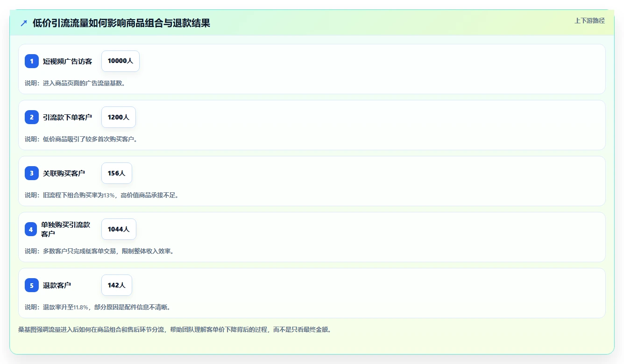Click the 10000人 value chip
Screen dimensions: 624x364
click(x=121, y=61)
